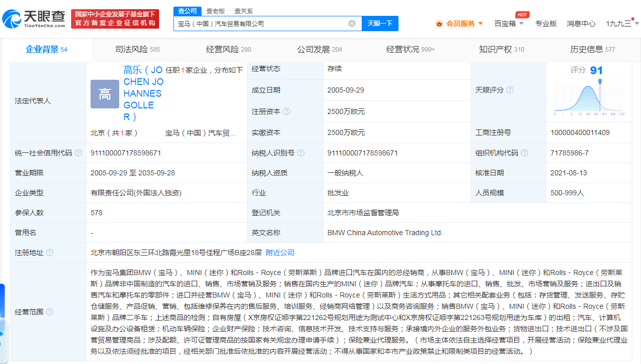Screen dimensions: 641x364
Task: Open help icon beside 组织机构代码
Action: click(524, 153)
